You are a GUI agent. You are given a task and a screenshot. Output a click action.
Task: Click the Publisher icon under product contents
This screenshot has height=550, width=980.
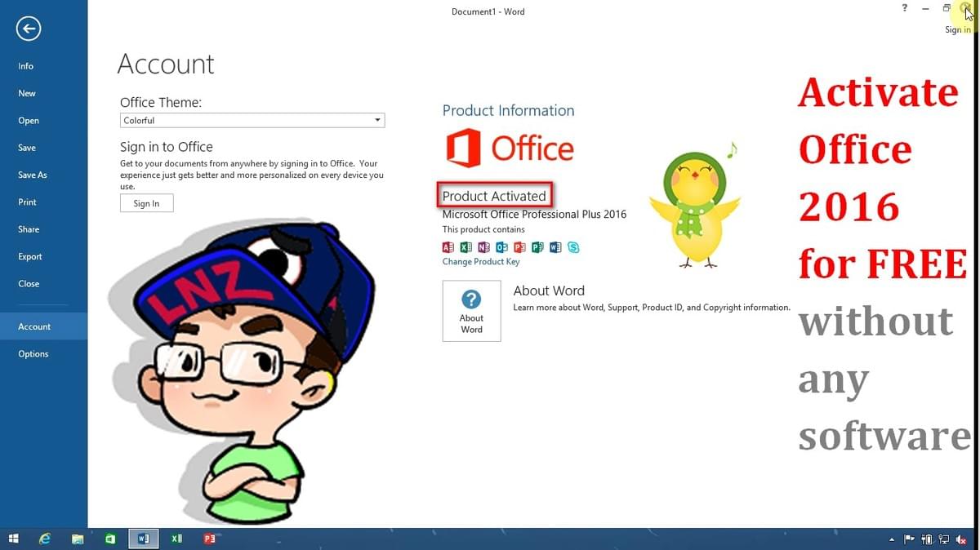pos(537,247)
